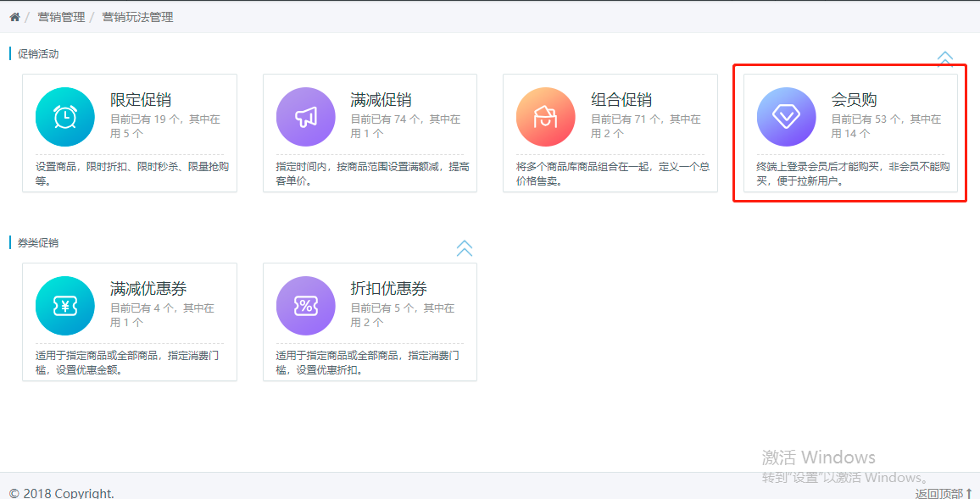Screen dimensions: 980x499
Task: Click text 目前已有 71 个，其中在用 2 个
Action: pyautogui.click(x=646, y=126)
